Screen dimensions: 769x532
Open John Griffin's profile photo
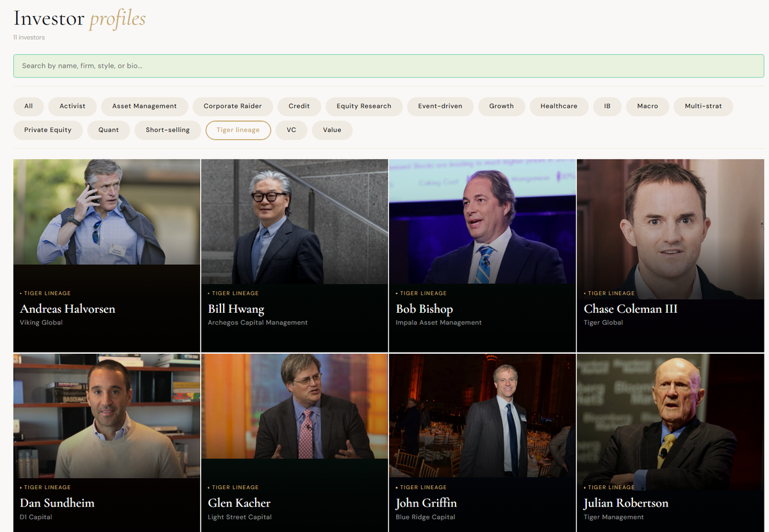(x=483, y=416)
